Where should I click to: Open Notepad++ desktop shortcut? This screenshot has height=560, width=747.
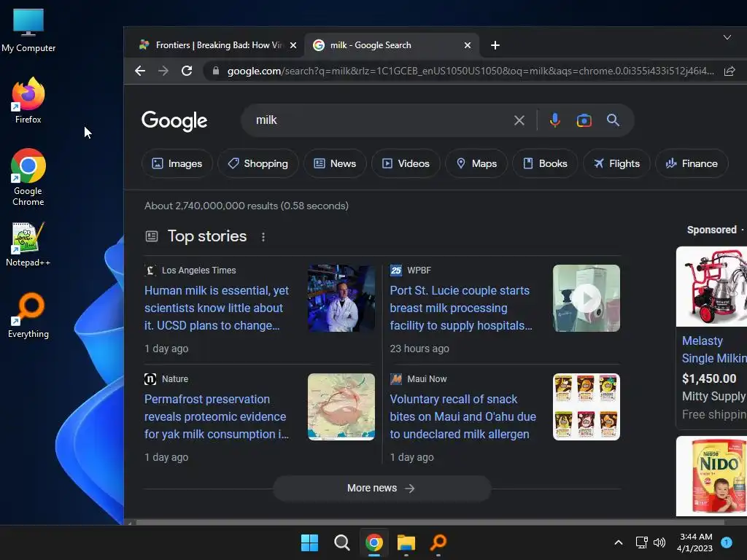tap(28, 244)
